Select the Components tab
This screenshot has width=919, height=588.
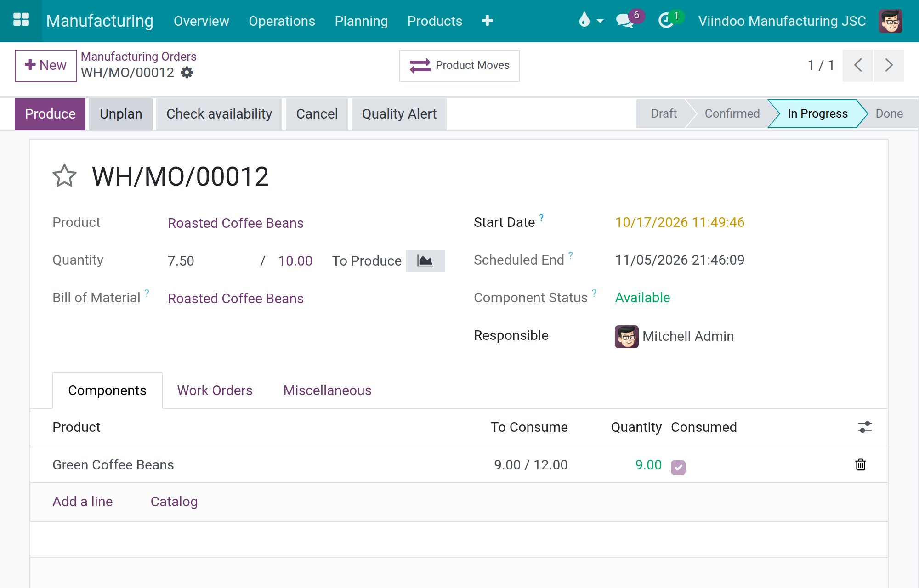point(107,390)
